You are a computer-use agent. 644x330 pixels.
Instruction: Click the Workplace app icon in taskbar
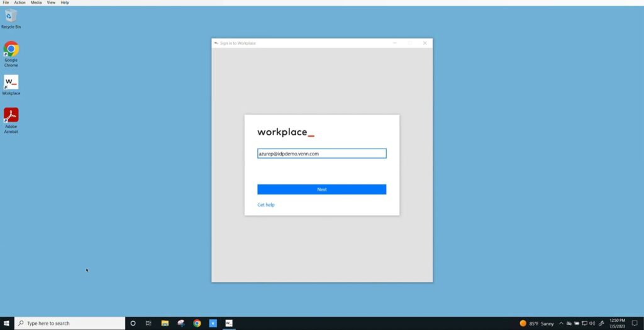click(229, 323)
